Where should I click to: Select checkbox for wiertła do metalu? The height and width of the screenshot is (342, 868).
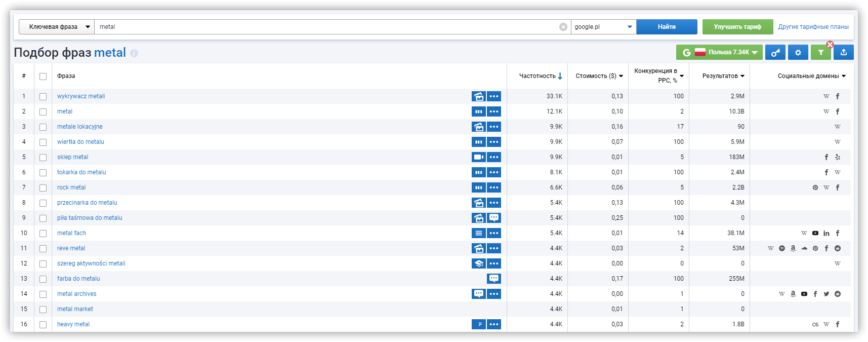43,142
